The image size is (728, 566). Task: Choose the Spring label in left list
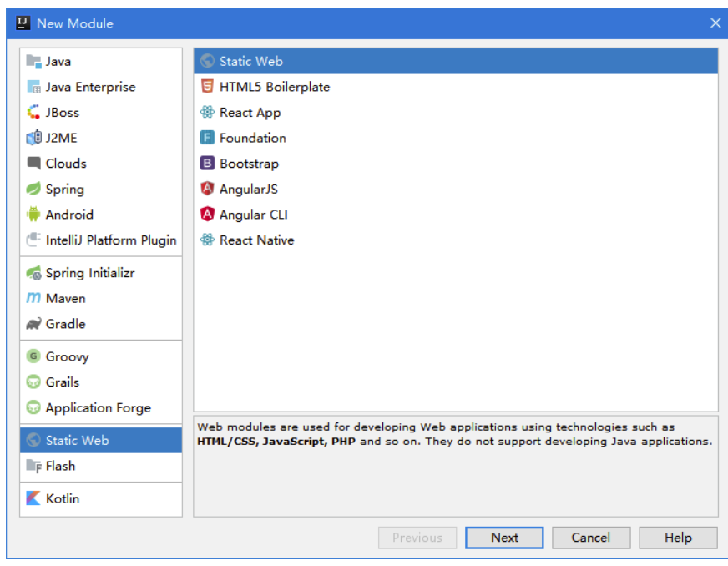coord(65,190)
